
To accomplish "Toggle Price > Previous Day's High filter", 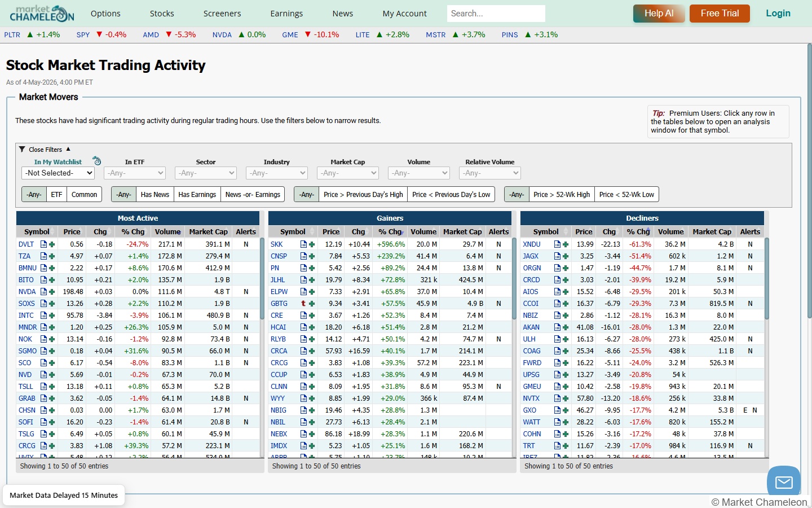I will tap(363, 194).
